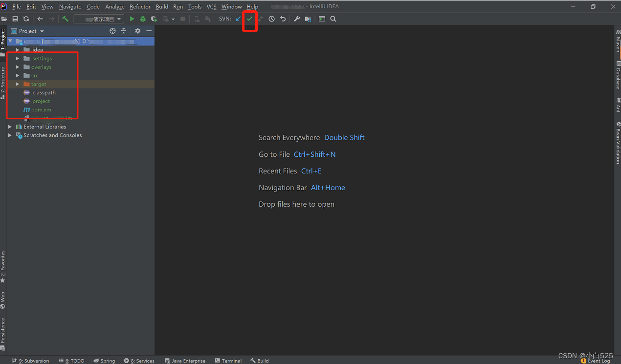
Task: Expand Scratches and Consoles node
Action: 10,135
